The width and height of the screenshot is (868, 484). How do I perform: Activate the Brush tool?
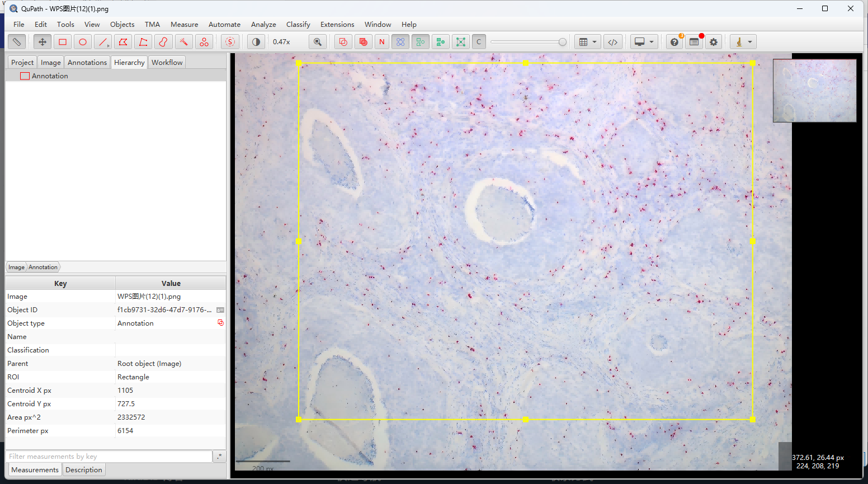(163, 41)
